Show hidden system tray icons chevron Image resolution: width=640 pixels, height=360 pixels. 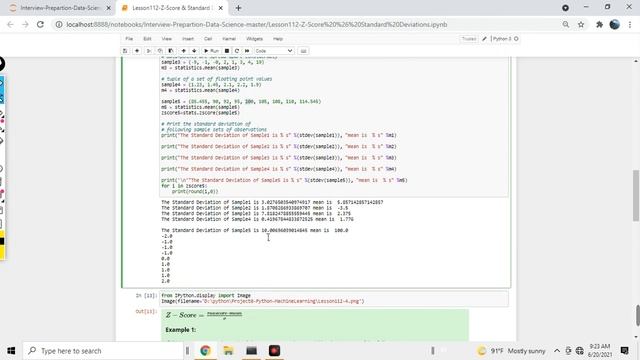pyautogui.click(x=557, y=351)
